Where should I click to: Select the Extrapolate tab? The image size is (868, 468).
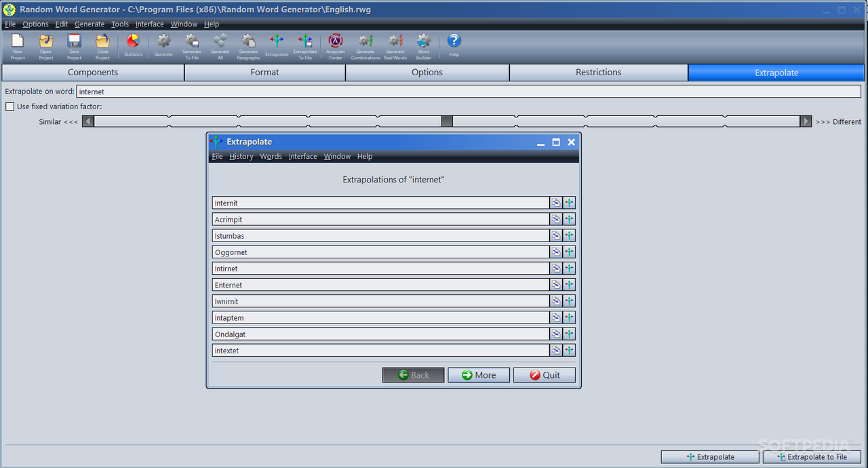point(776,73)
